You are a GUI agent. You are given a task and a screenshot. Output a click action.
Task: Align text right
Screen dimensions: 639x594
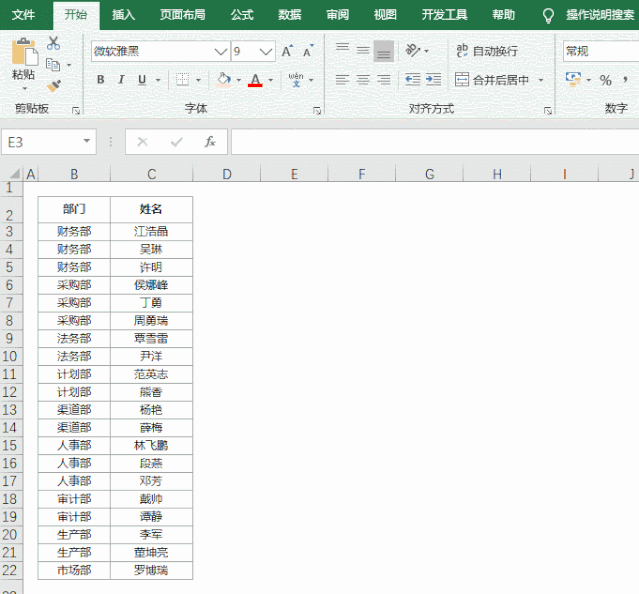(x=383, y=79)
